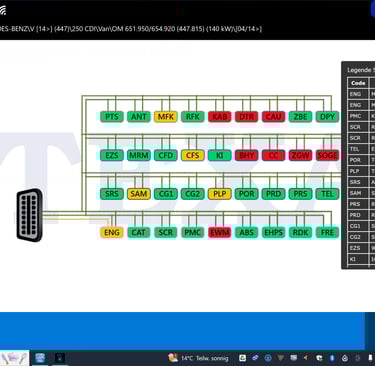This screenshot has height=366, width=375.
Task: Click the PRS row in the legend table
Action: [x=361, y=204]
